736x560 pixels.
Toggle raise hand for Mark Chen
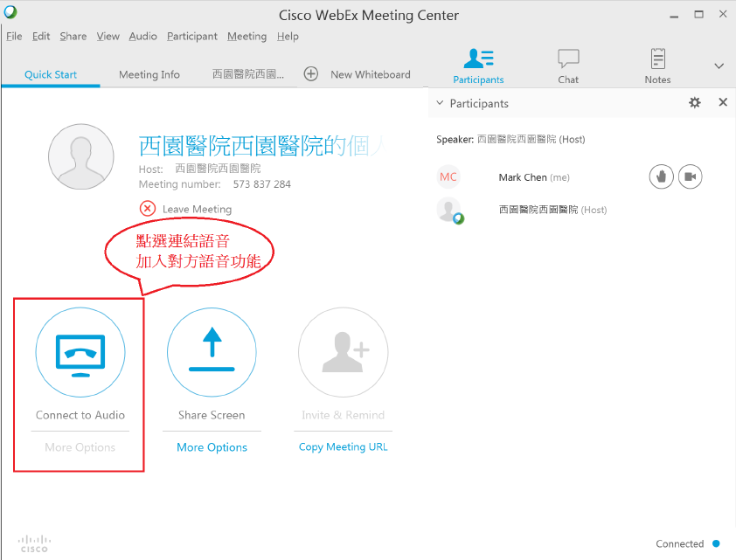[x=662, y=177]
